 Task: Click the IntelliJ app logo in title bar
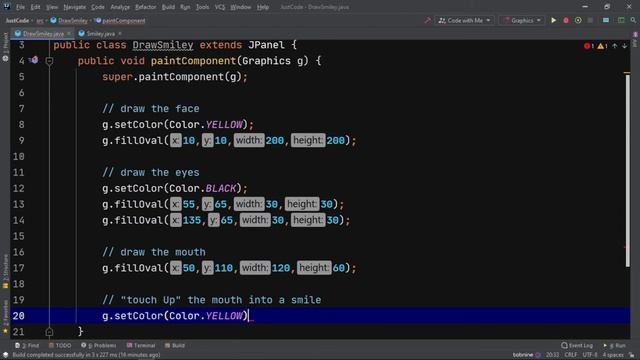(7, 7)
